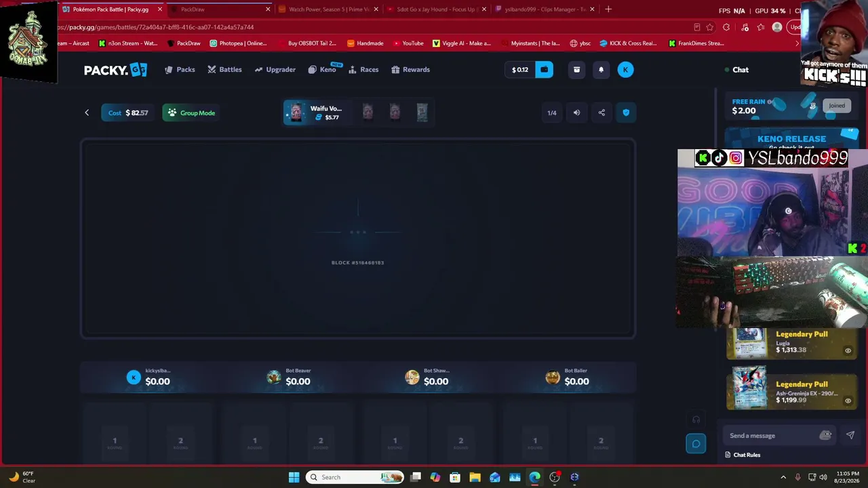This screenshot has height=488, width=868.
Task: Open Microsoft Edge from taskbar
Action: click(x=534, y=477)
